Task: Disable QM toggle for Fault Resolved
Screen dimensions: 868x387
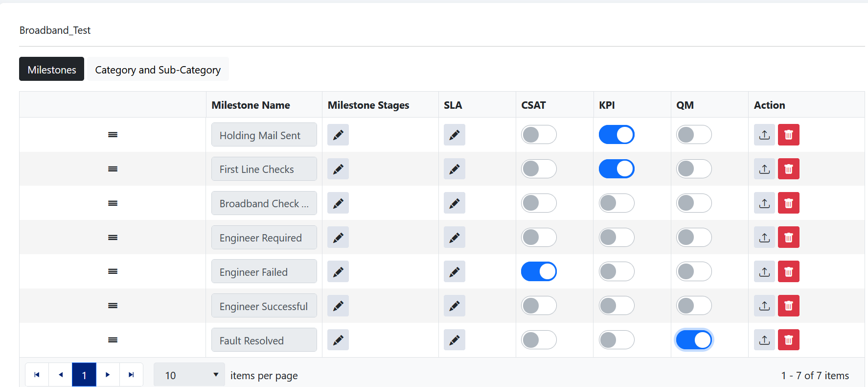Action: click(693, 340)
